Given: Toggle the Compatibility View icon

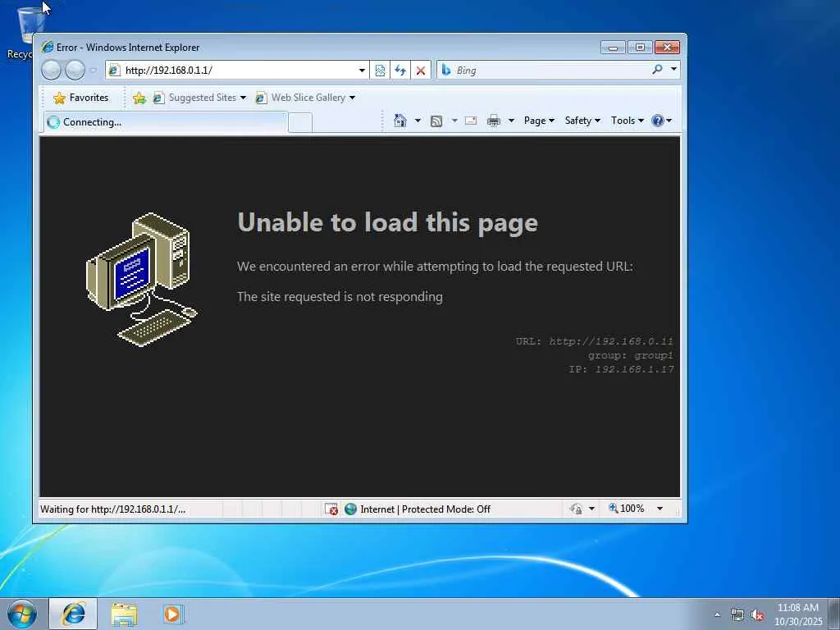Looking at the screenshot, I should [380, 71].
